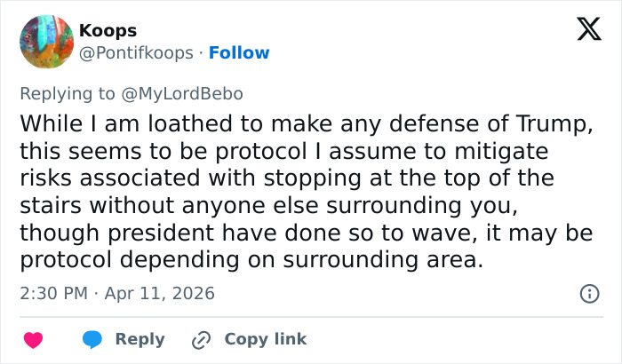622x364 pixels.
Task: Click the "Replying to" text
Action: pyautogui.click(x=72, y=92)
